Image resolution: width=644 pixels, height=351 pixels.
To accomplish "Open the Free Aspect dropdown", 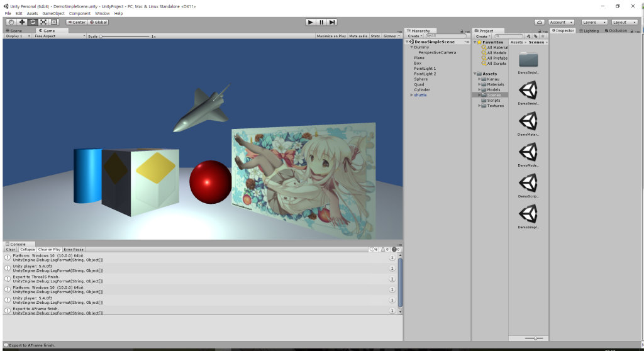I will [x=60, y=36].
